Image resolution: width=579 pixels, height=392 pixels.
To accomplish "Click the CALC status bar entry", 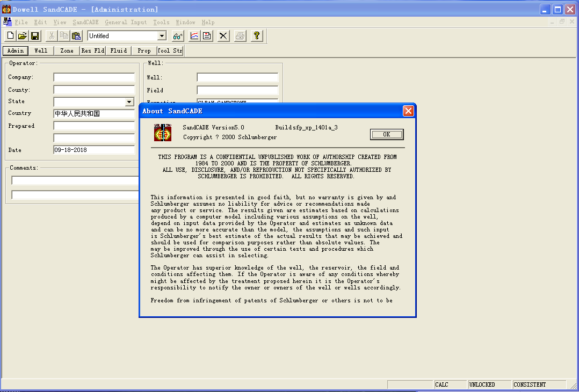I will 451,384.
